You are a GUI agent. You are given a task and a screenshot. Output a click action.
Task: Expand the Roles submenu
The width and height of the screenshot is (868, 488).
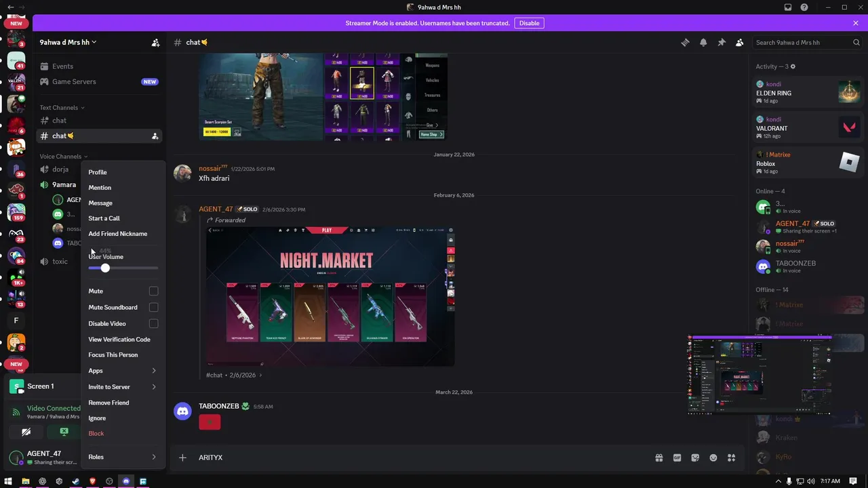point(123,457)
